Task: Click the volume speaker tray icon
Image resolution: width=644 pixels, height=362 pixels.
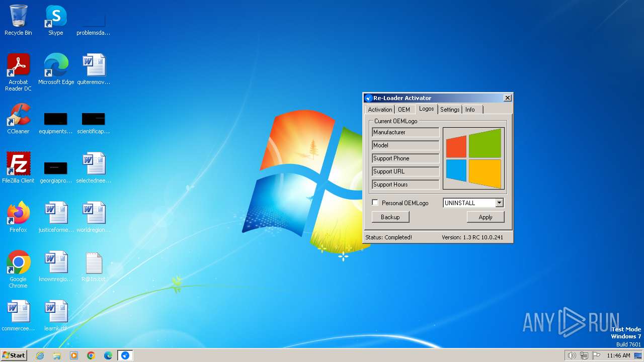Action: [572, 355]
